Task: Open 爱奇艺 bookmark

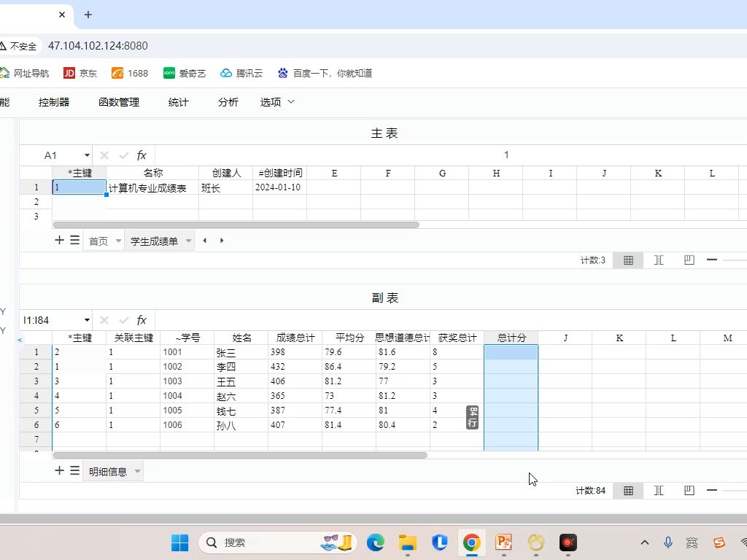Action: (x=185, y=73)
